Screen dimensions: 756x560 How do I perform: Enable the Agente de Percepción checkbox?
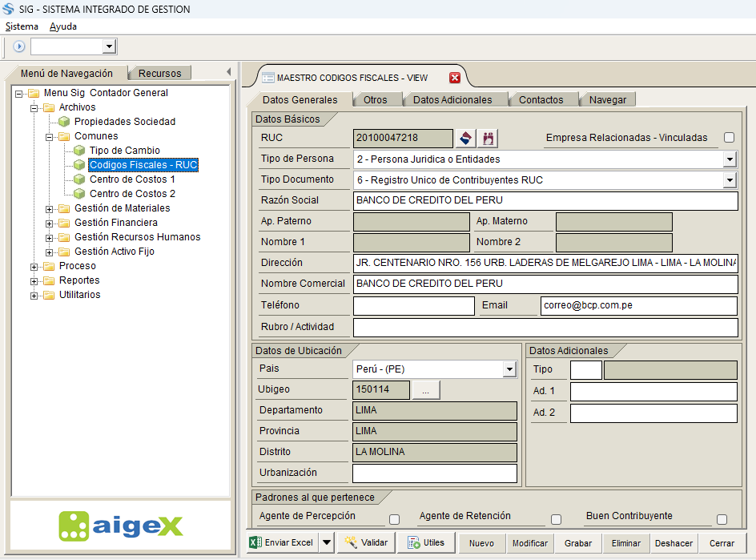pos(394,519)
